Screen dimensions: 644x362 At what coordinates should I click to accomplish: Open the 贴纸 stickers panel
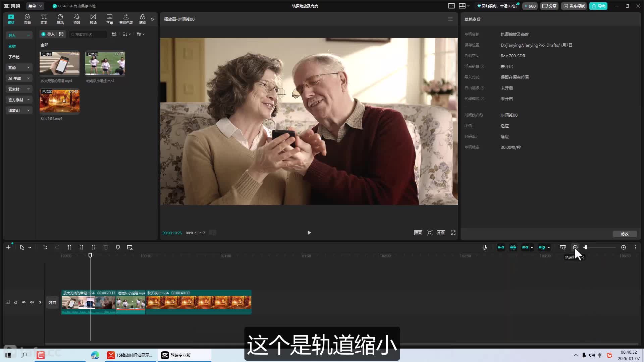tap(60, 19)
